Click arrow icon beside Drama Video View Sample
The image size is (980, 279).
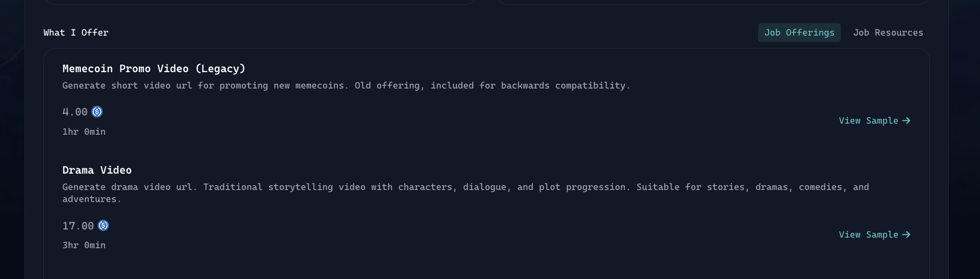906,235
